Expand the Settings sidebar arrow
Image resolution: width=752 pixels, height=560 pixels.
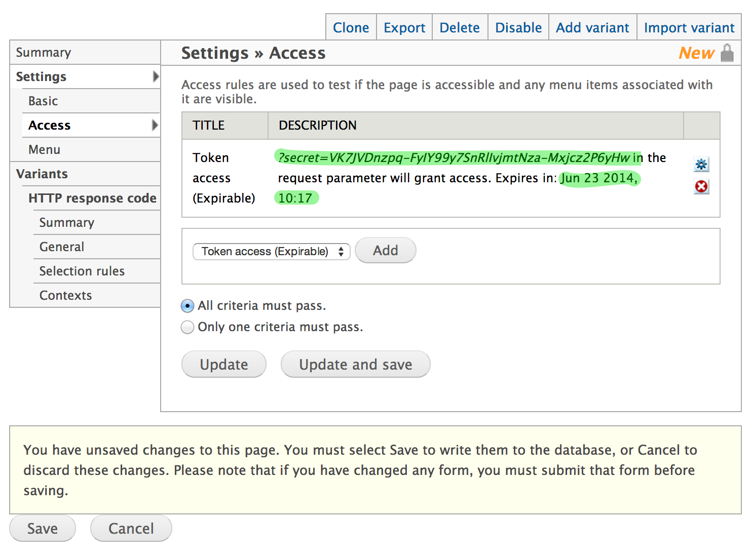(155, 76)
